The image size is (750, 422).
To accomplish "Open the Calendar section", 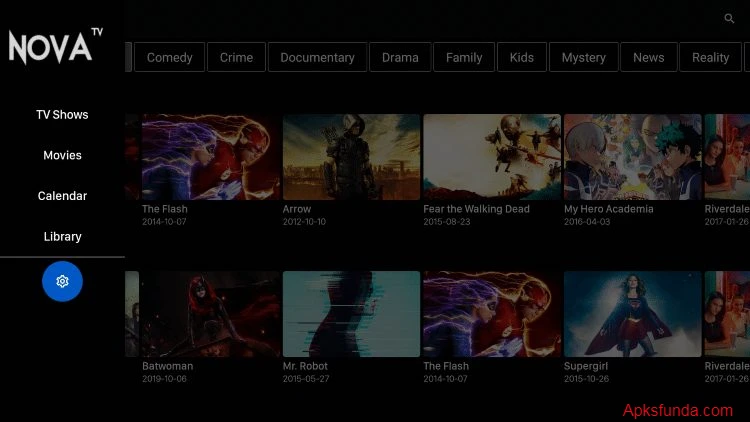I will click(62, 196).
